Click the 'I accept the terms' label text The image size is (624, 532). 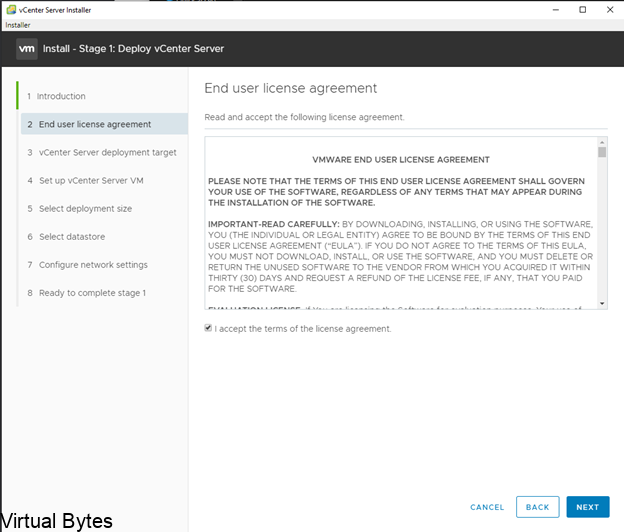(x=303, y=329)
